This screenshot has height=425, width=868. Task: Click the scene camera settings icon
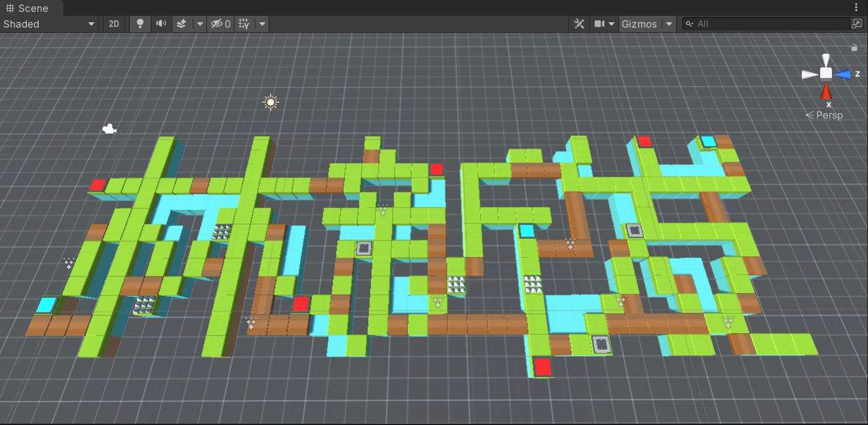pyautogui.click(x=599, y=24)
